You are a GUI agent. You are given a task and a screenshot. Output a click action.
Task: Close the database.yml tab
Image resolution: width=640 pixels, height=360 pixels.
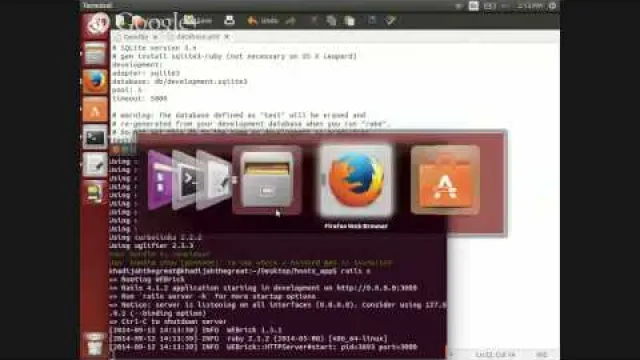(x=227, y=37)
